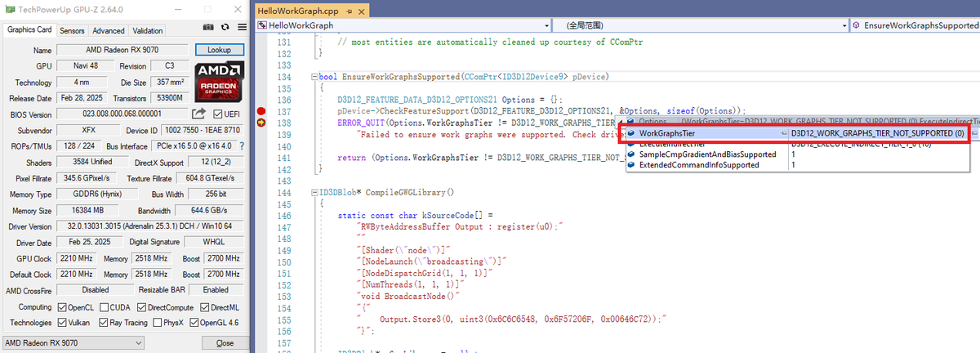Collapse the EnsureWorkGraphsSupported function at line 134
Screen dimensions: 980x353
pos(313,77)
